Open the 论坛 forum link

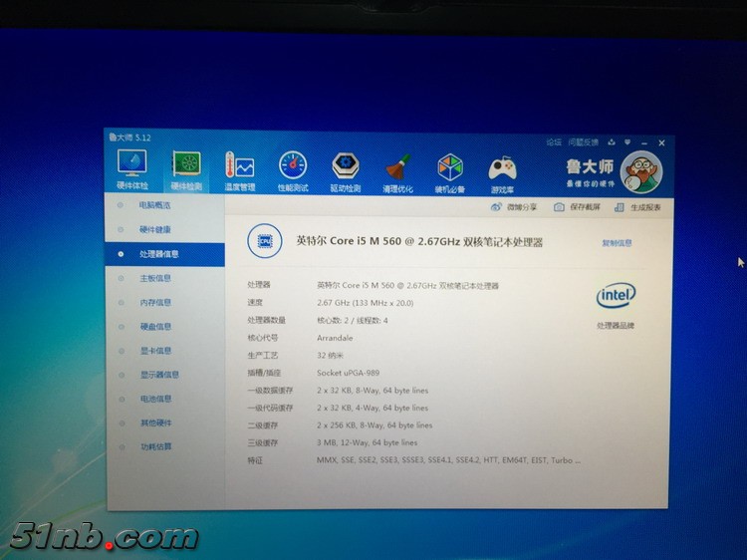[554, 142]
